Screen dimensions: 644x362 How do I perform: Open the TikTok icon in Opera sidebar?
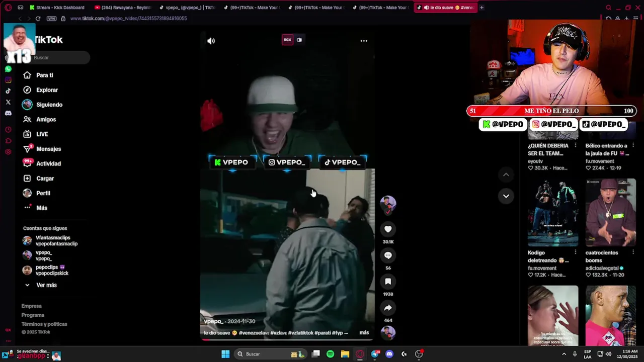click(8, 91)
